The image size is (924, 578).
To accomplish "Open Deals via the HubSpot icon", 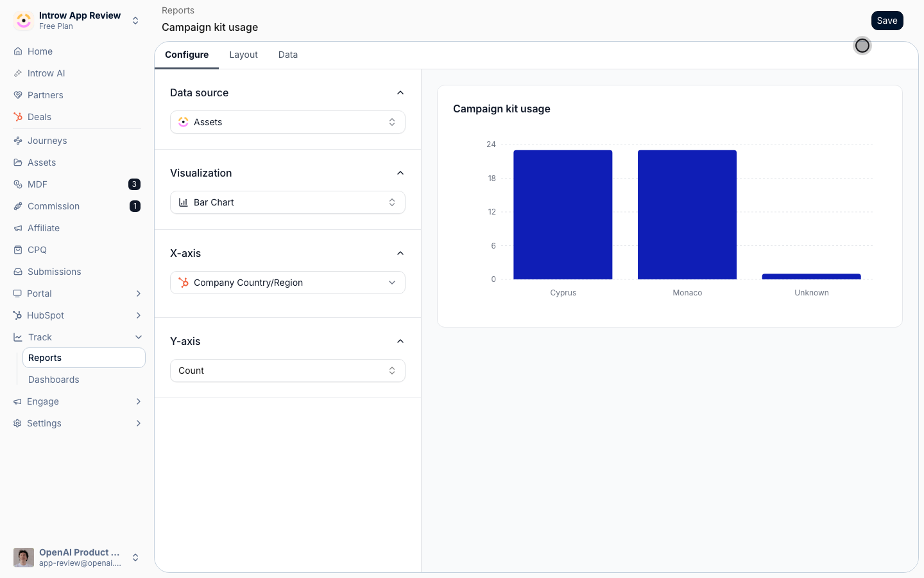I will pos(18,117).
